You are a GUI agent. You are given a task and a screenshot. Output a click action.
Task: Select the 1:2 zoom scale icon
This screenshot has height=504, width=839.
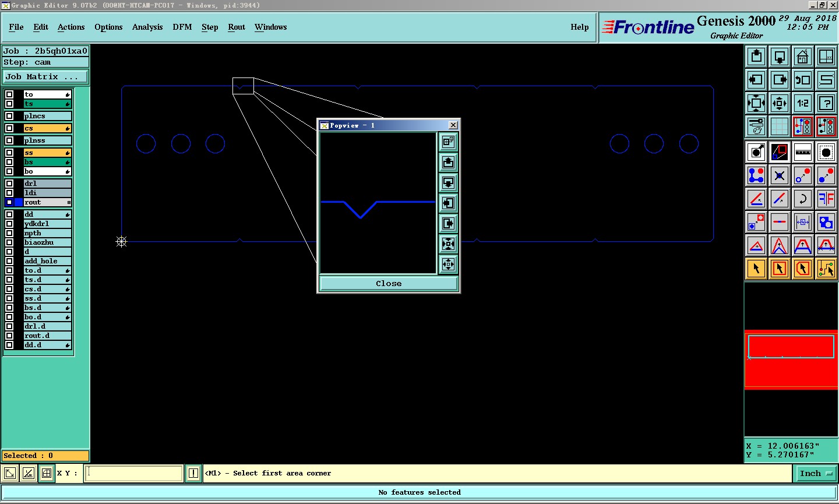point(803,103)
